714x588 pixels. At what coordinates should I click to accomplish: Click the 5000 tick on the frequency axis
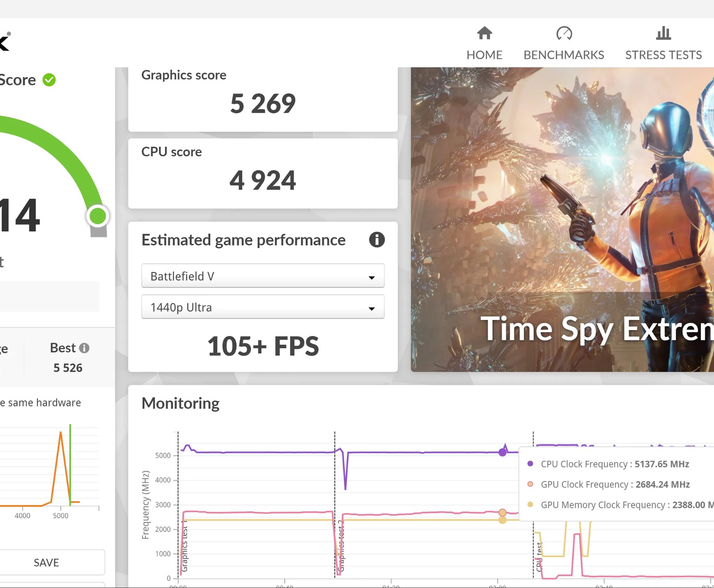tap(163, 456)
